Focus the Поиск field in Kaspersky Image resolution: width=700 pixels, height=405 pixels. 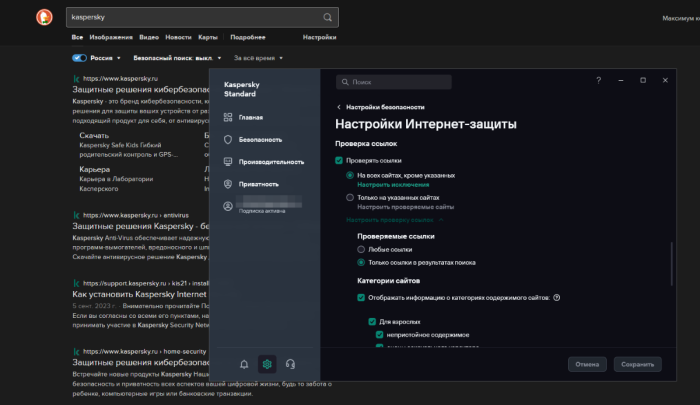pos(394,82)
